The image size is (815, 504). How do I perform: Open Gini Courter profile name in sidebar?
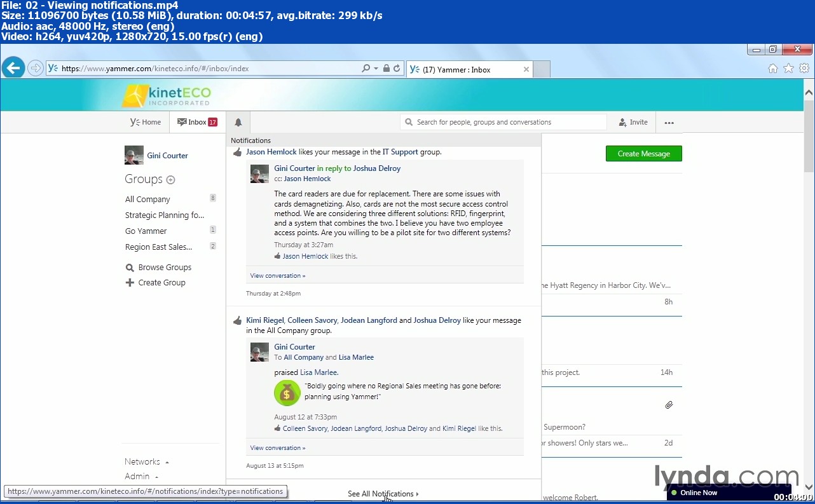[167, 156]
